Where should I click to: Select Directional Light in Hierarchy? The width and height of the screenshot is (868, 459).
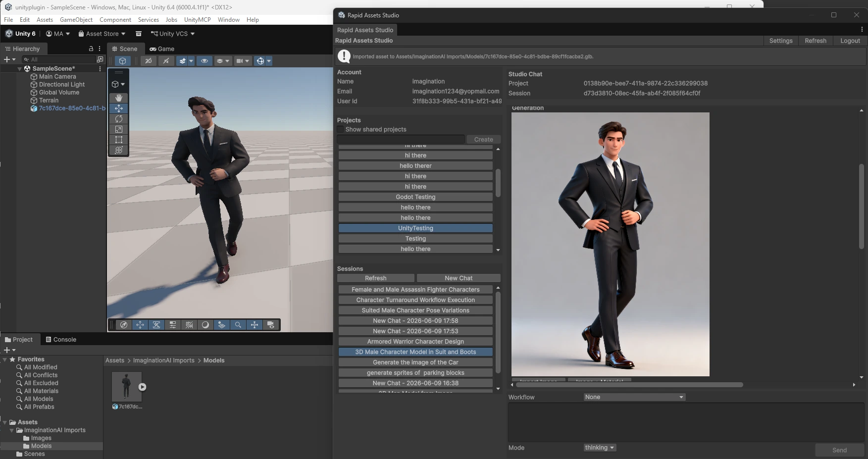coord(62,85)
